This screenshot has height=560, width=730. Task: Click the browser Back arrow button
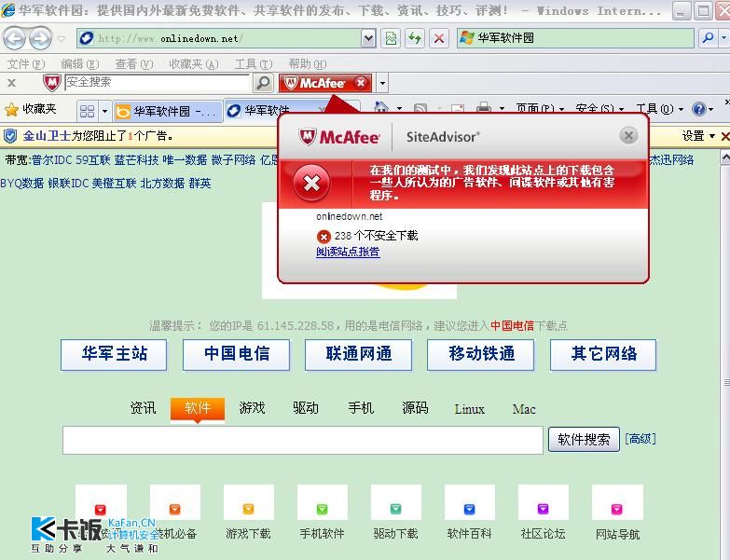point(14,38)
